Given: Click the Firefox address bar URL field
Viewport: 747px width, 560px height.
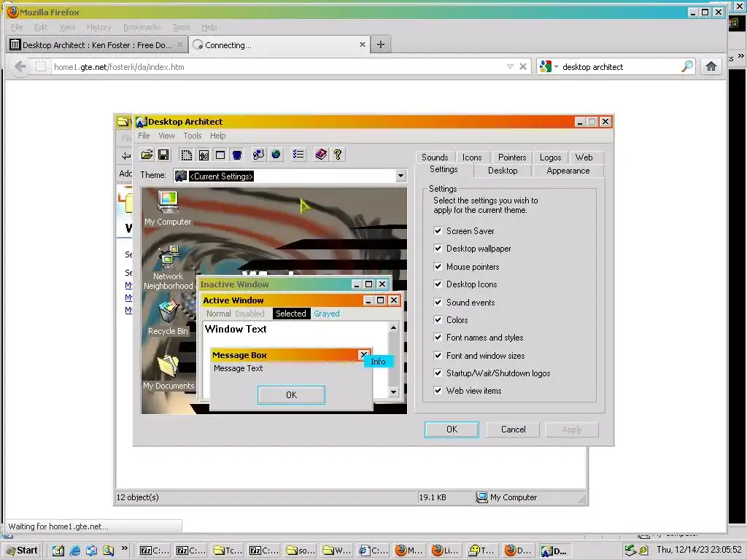Looking at the screenshot, I should [x=276, y=66].
